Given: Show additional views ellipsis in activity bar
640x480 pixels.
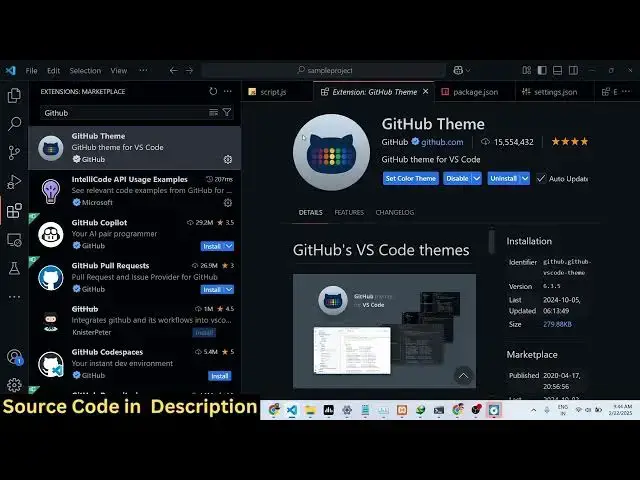Looking at the screenshot, I should 14,297.
